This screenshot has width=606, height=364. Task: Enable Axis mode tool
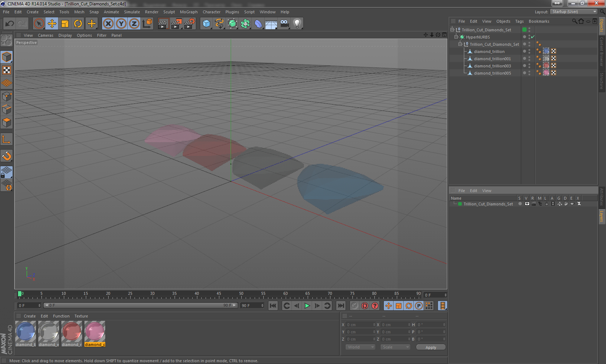tap(6, 139)
